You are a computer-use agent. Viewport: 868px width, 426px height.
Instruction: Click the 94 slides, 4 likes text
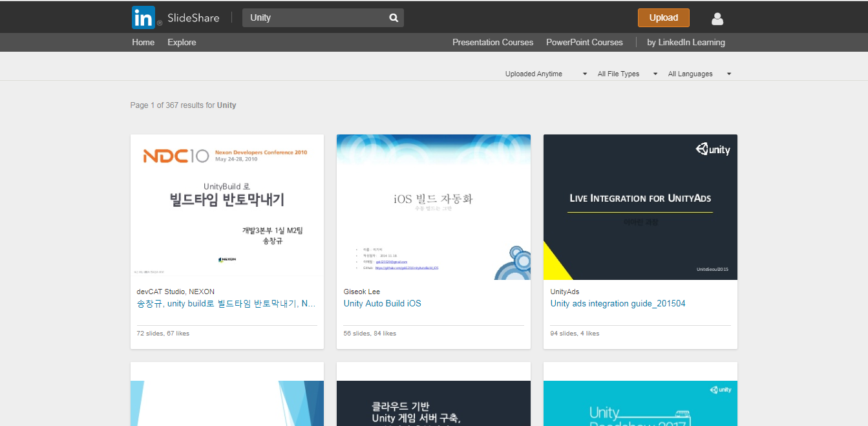[575, 334]
